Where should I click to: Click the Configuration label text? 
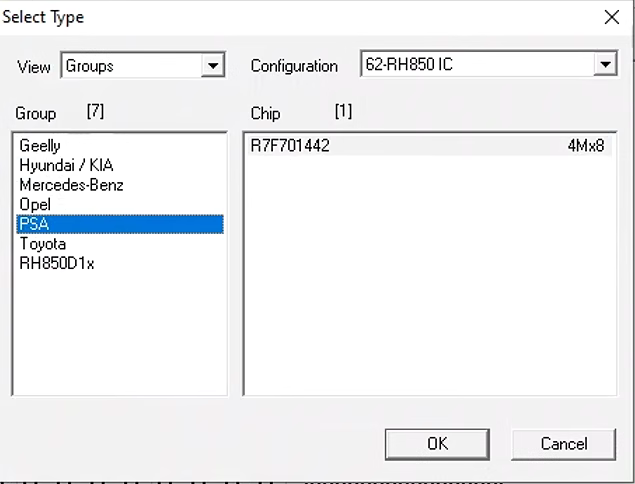[294, 67]
